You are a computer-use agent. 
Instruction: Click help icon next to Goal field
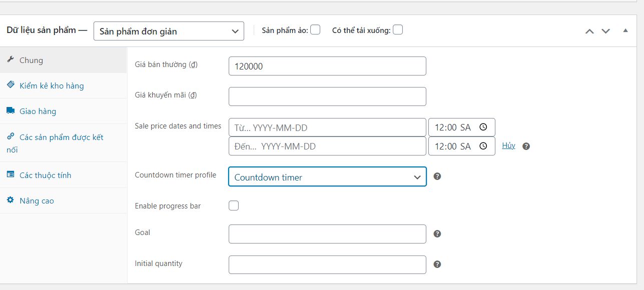pos(437,234)
